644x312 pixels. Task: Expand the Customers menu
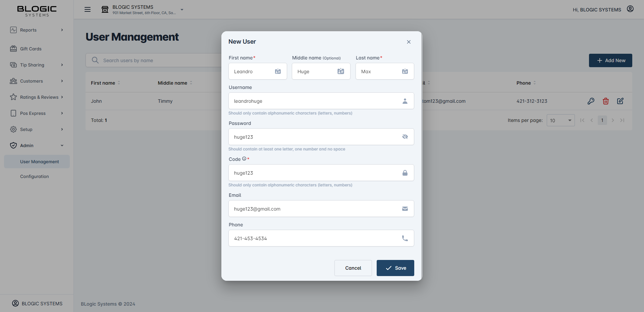point(37,81)
